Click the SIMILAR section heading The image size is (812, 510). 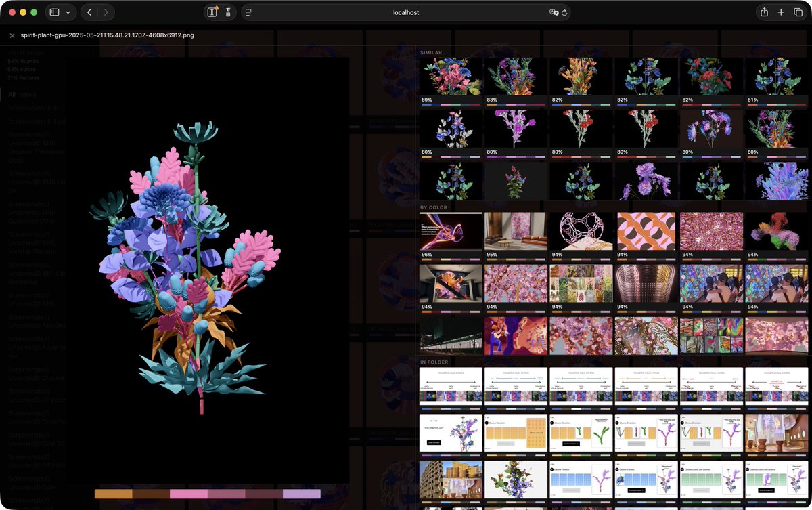pyautogui.click(x=431, y=52)
